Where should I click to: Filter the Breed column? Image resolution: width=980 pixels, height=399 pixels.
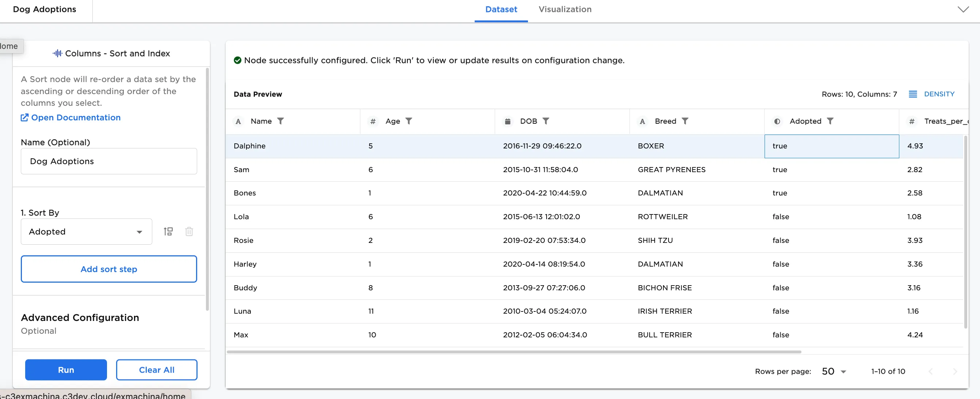pos(686,121)
